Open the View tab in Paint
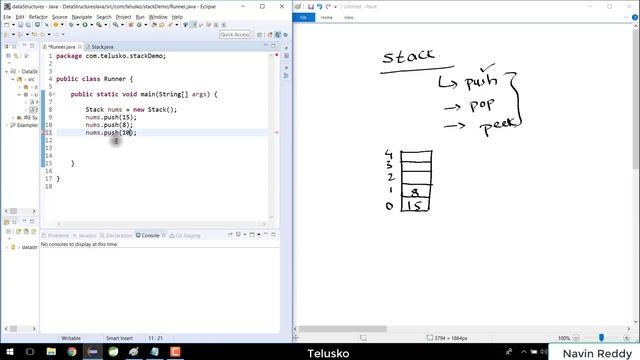This screenshot has width=640, height=360. [x=349, y=18]
